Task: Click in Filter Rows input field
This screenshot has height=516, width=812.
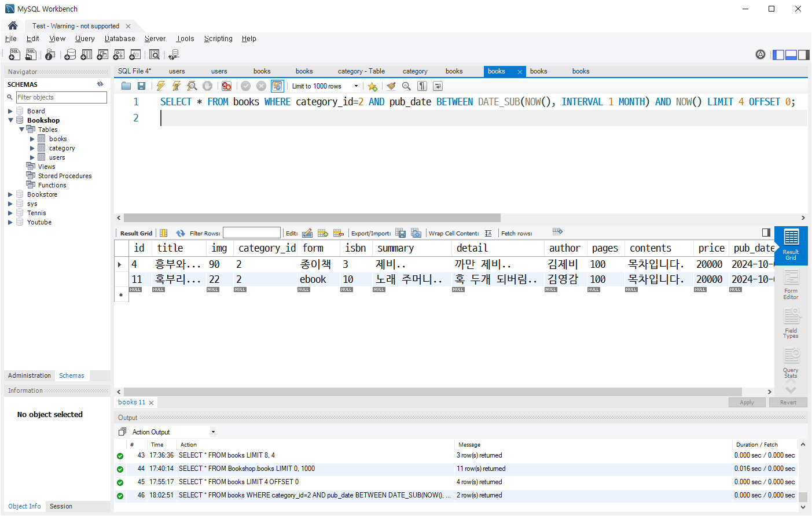Action: click(251, 233)
